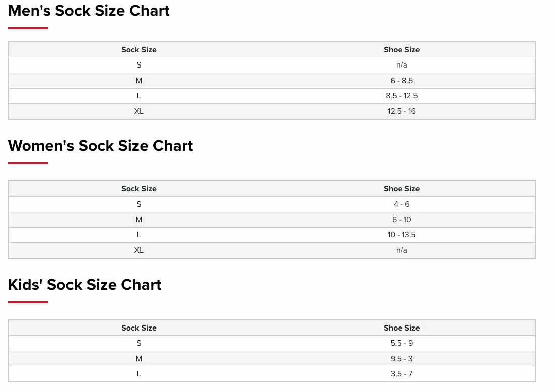This screenshot has width=555, height=392.
Task: Click the 4 - 6 shoe size cell
Action: (x=401, y=204)
